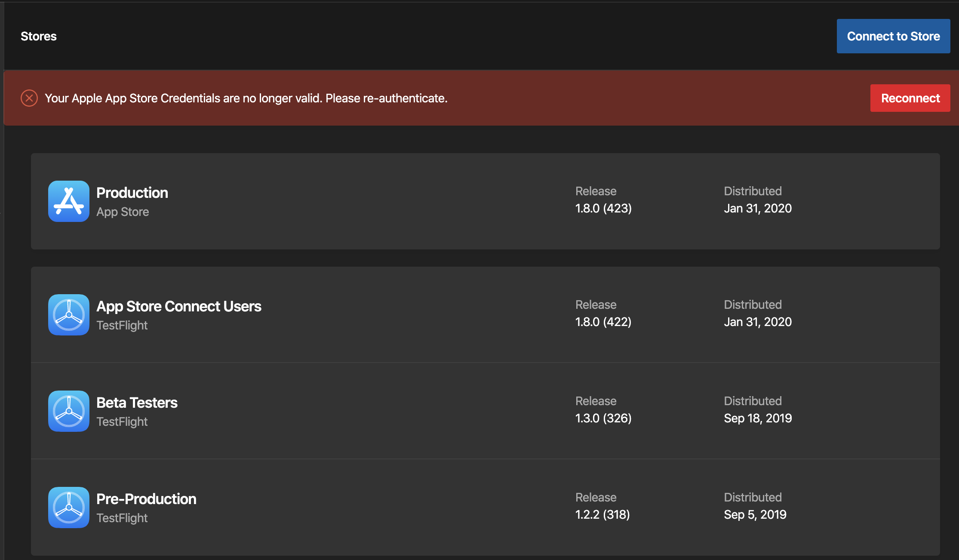Select release 1.2.2 (318) for Pre-Production
Viewport: 959px width, 560px height.
tap(602, 514)
